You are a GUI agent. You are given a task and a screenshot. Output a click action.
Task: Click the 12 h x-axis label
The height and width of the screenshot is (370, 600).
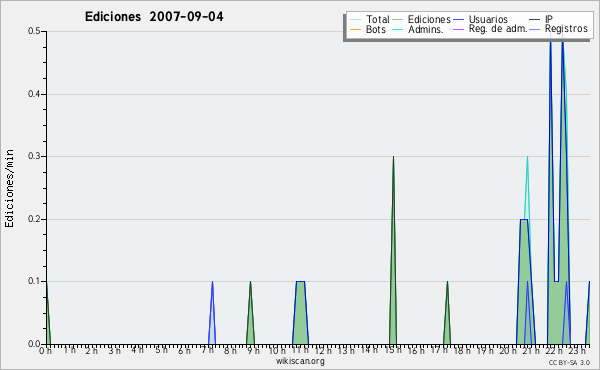point(323,351)
